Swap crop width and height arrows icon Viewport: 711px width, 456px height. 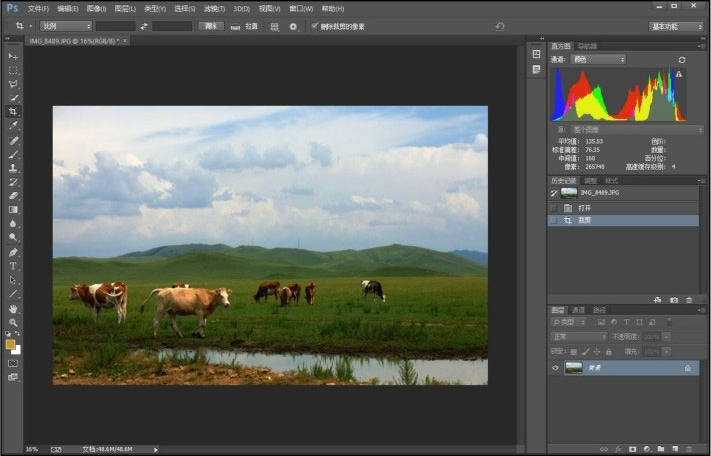143,26
